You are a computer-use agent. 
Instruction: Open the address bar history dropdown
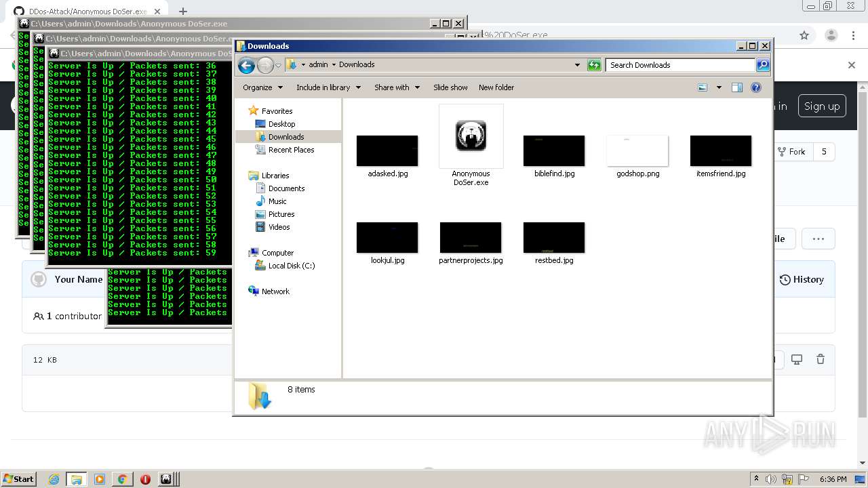coord(577,65)
